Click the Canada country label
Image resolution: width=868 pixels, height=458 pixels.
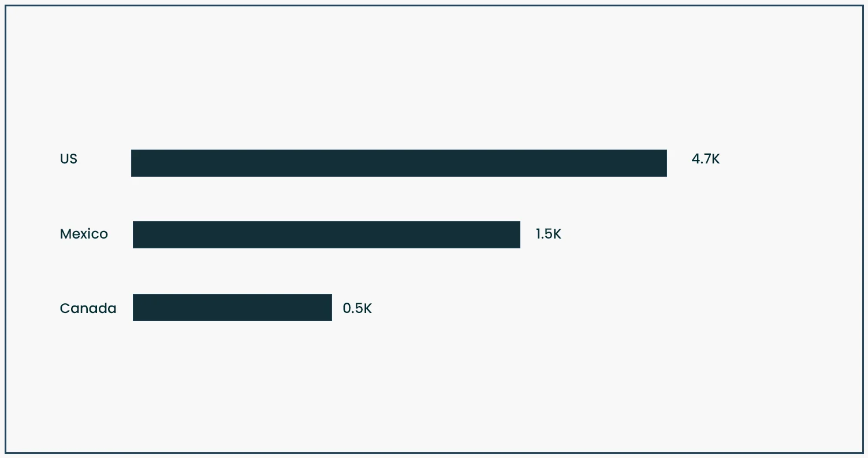[x=88, y=308]
